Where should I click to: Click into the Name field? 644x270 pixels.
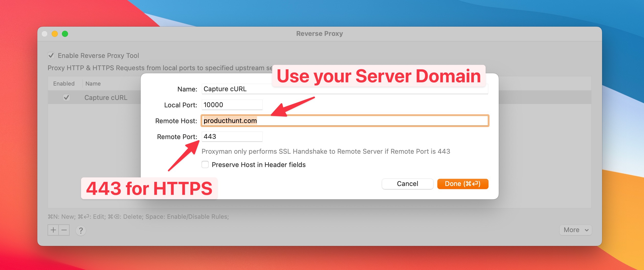[345, 89]
